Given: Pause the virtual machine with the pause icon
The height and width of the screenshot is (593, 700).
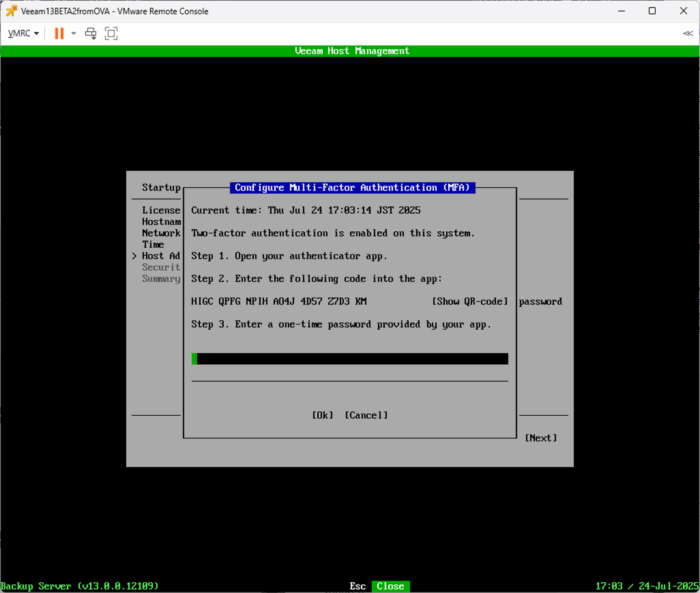Looking at the screenshot, I should [59, 33].
